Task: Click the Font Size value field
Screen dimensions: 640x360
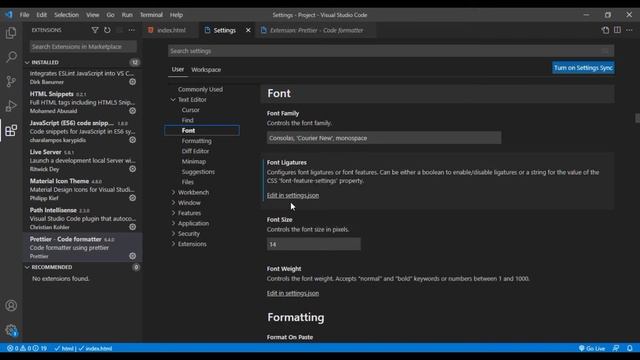Action: (x=313, y=244)
